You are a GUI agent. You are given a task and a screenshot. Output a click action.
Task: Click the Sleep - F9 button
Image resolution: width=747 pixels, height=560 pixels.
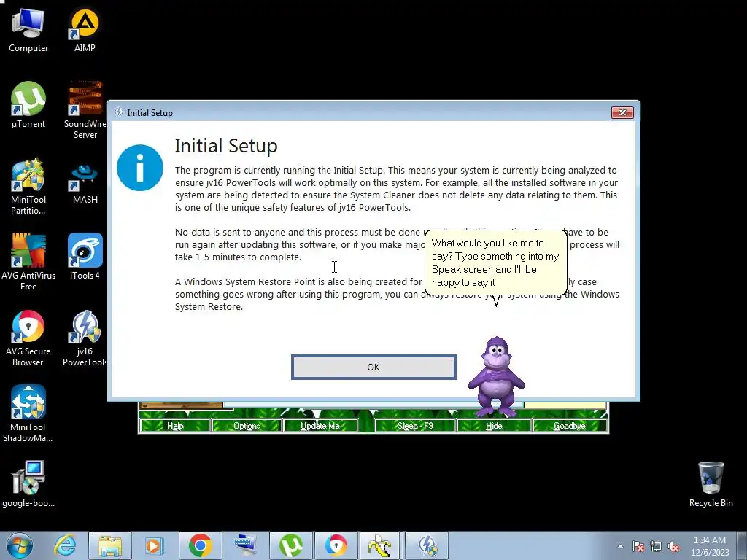tap(415, 426)
